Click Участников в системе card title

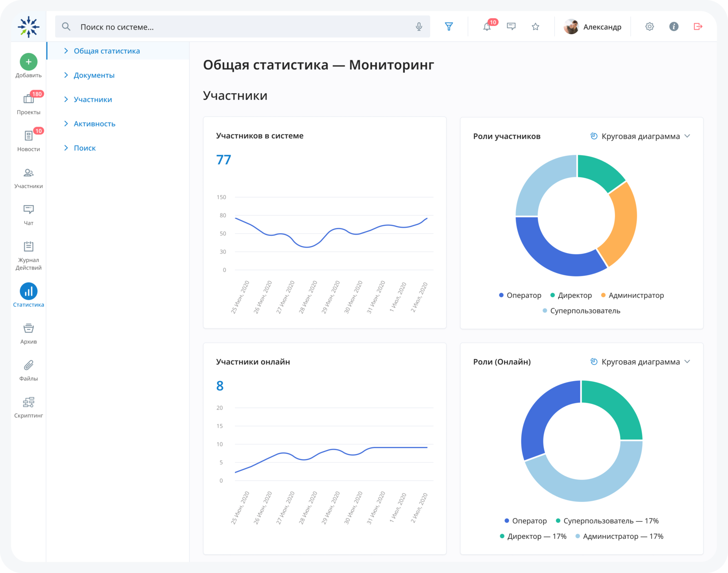click(260, 136)
